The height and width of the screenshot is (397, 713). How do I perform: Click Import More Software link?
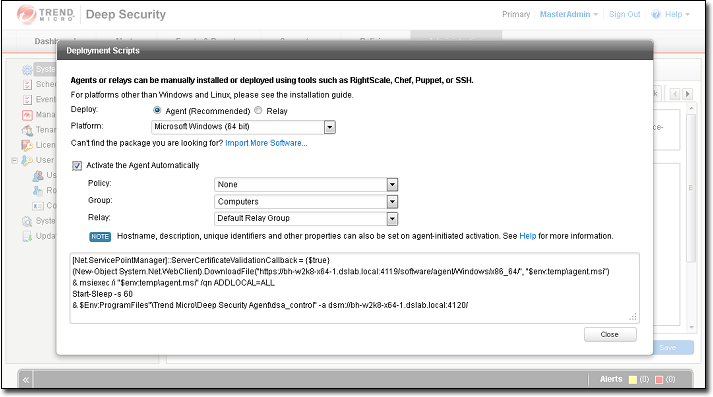point(266,143)
